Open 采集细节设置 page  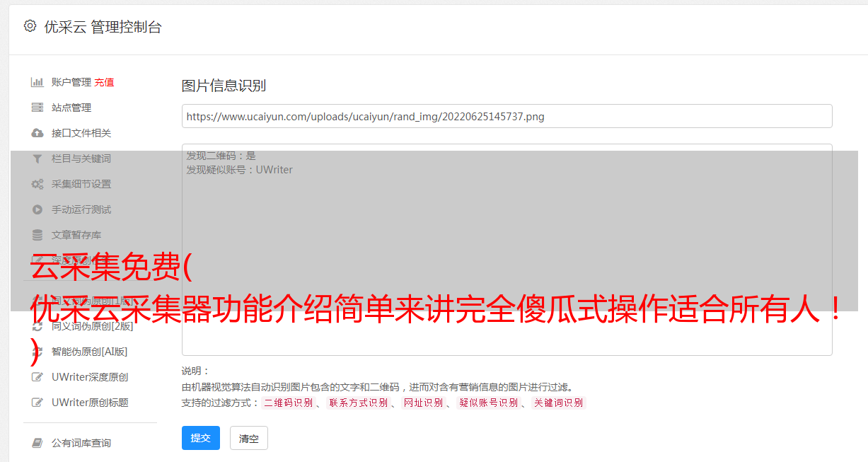pyautogui.click(x=81, y=184)
